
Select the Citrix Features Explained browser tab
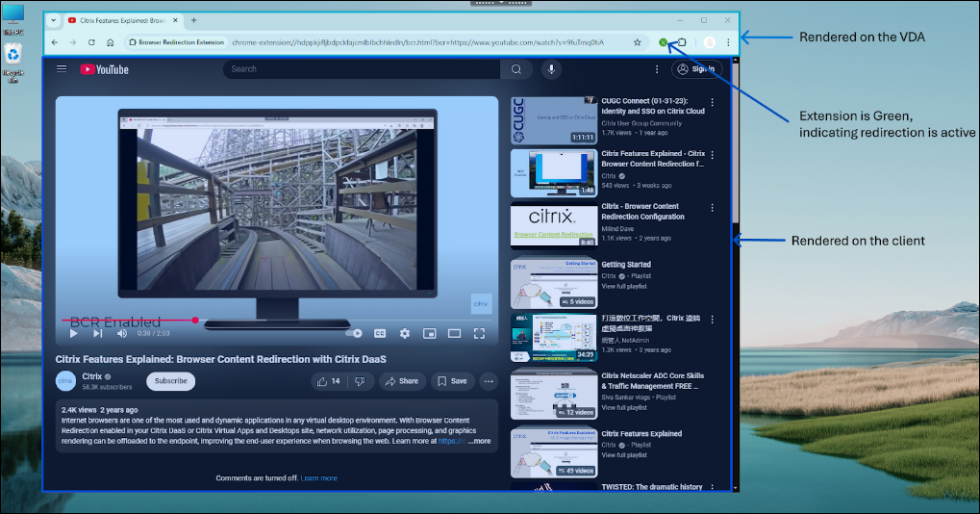click(x=120, y=20)
